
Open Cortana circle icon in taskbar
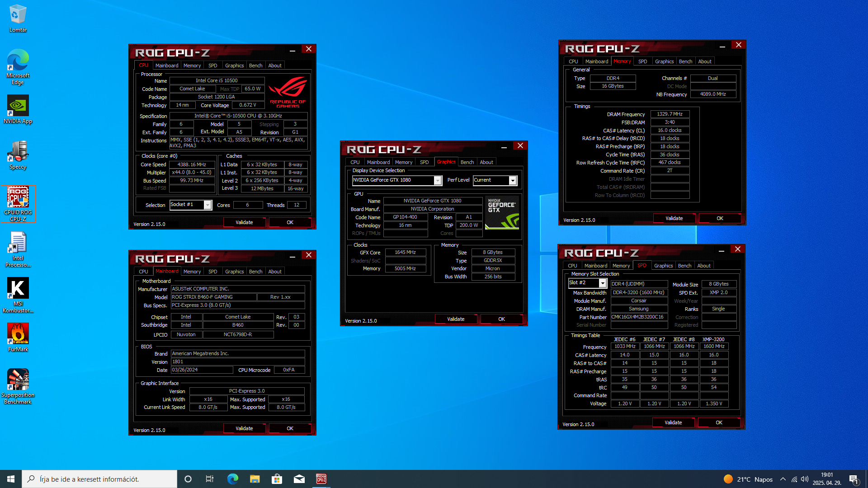point(188,479)
